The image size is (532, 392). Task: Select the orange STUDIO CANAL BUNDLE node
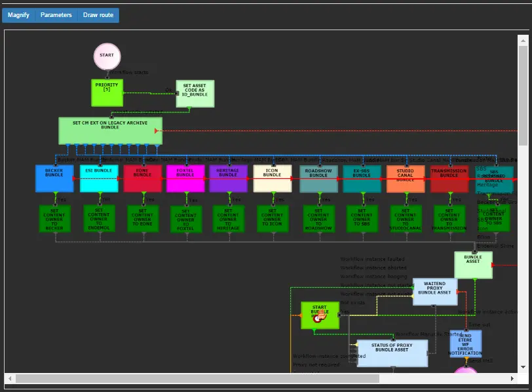coord(406,178)
